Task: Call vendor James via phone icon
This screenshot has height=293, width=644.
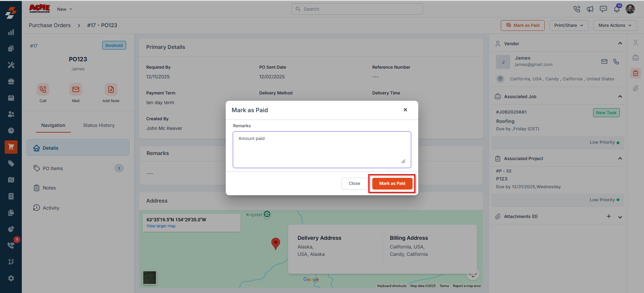Action: point(616,62)
